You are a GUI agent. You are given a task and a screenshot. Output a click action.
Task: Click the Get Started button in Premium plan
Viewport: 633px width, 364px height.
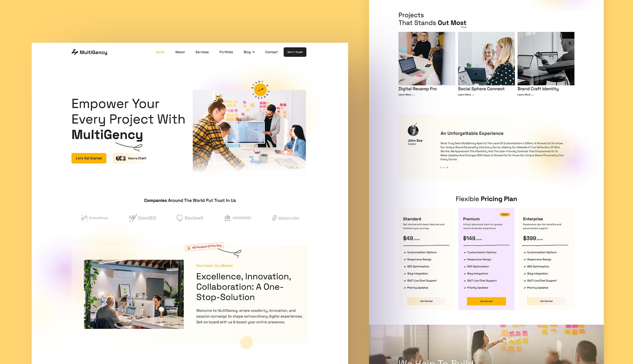(486, 301)
